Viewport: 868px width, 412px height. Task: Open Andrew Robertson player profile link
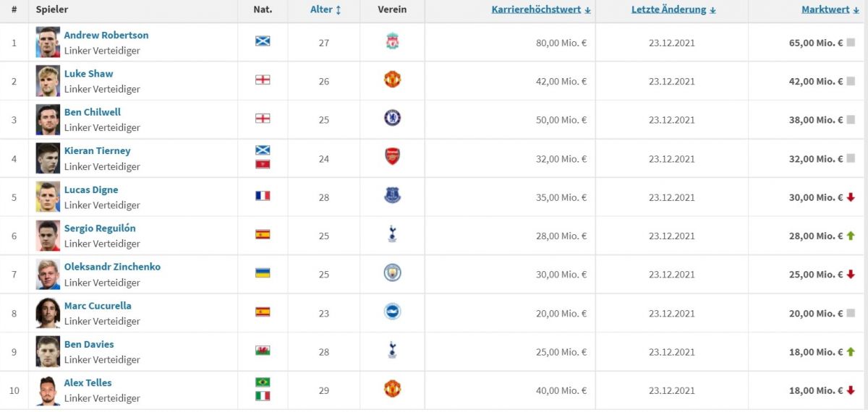pos(106,35)
